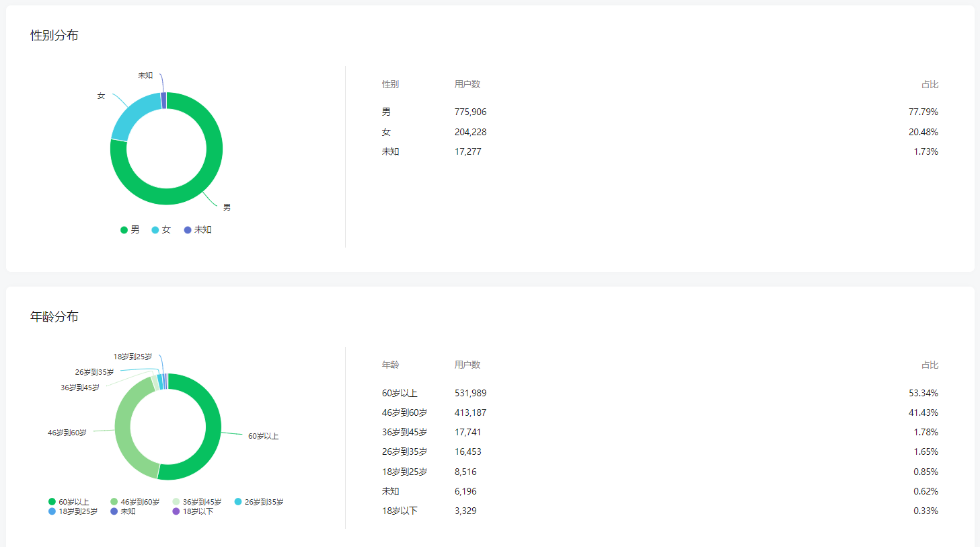The width and height of the screenshot is (980, 547).
Task: Click the 男 callout label beside gender donut
Action: pyautogui.click(x=227, y=207)
